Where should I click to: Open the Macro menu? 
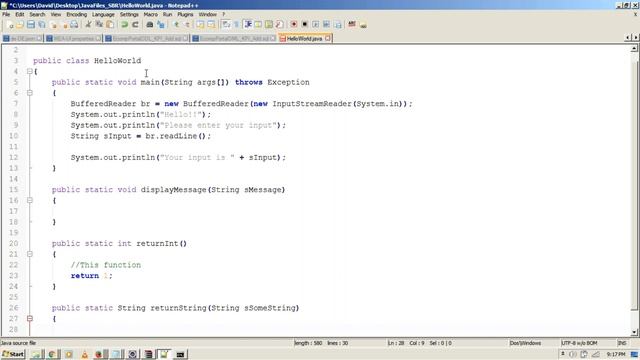pyautogui.click(x=151, y=14)
